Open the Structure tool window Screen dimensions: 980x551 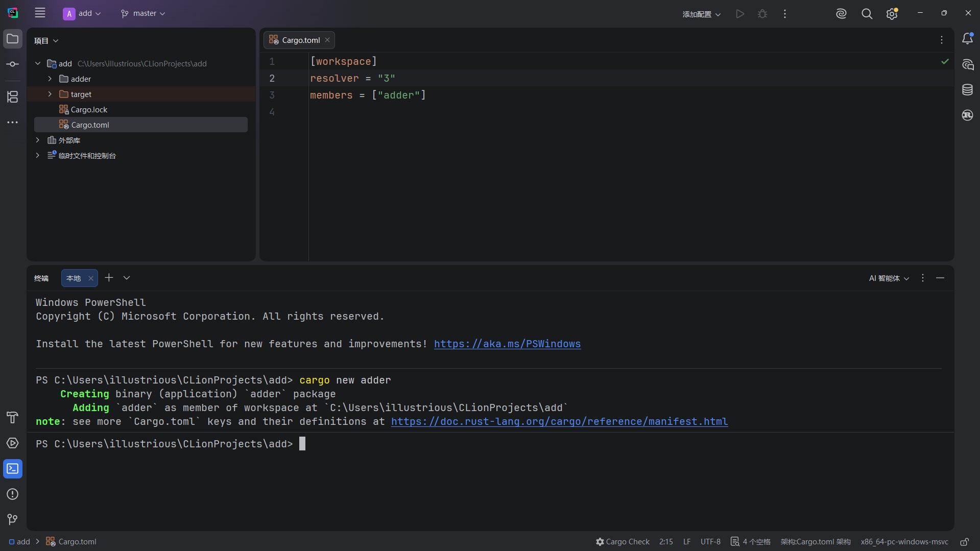[x=13, y=97]
